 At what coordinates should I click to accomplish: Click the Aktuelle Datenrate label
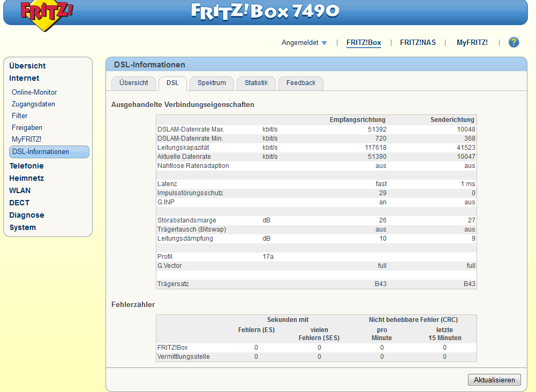tap(184, 156)
